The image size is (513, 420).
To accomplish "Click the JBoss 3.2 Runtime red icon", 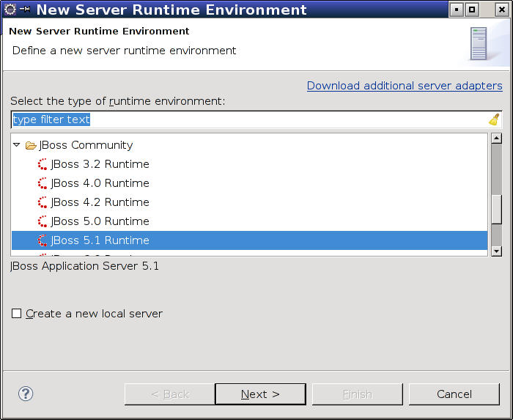I will pyautogui.click(x=43, y=164).
